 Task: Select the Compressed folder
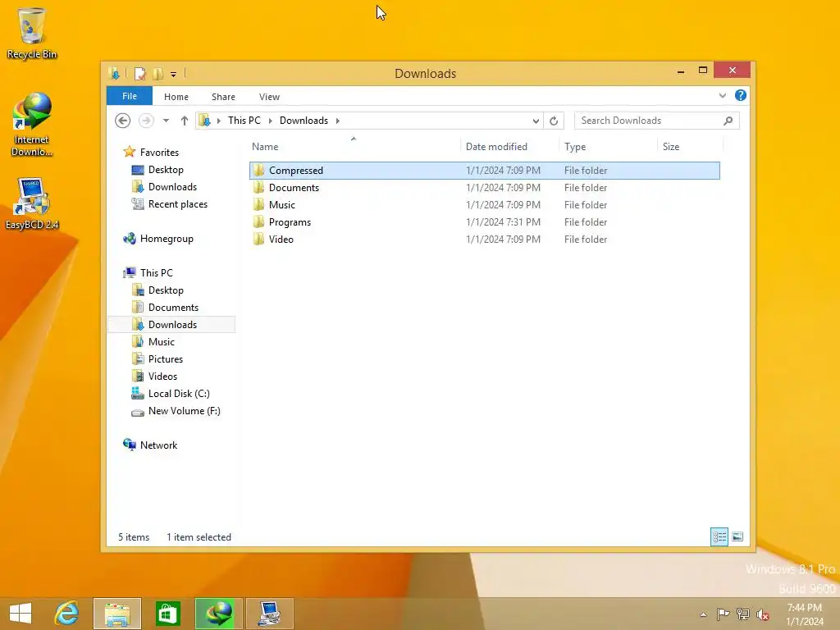[x=484, y=171]
